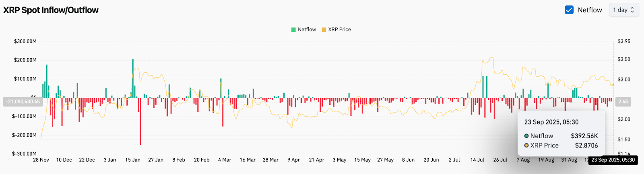The image size is (644, 174).
Task: Click the up-down chevron beside 1 day
Action: click(632, 10)
